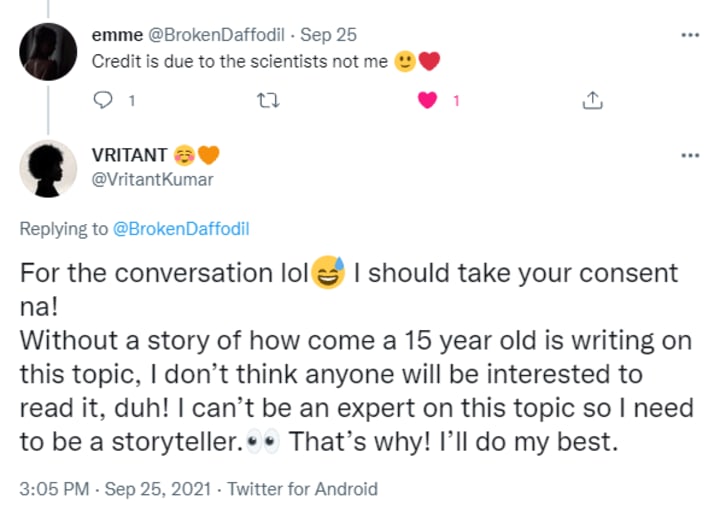The image size is (720, 517).
Task: Open VRITANT's profile avatar
Action: tap(48, 168)
